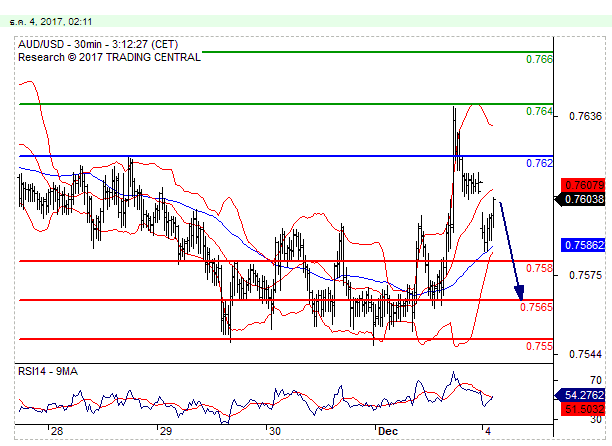Click the 0.7544 price axis value
The width and height of the screenshot is (612, 446).
[x=585, y=354]
